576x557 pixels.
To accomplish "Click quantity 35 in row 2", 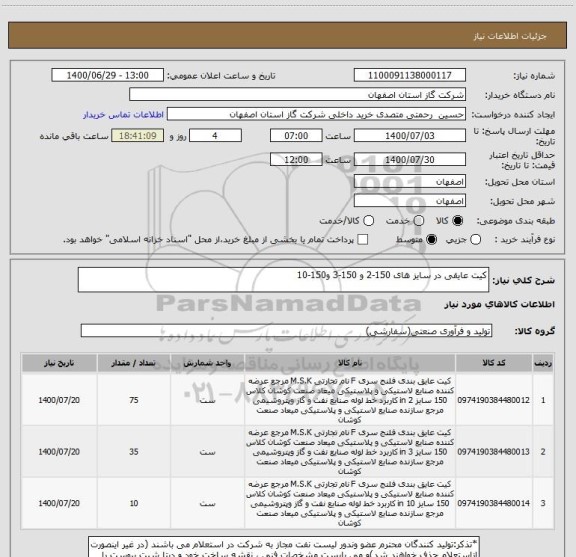I will pyautogui.click(x=134, y=452).
